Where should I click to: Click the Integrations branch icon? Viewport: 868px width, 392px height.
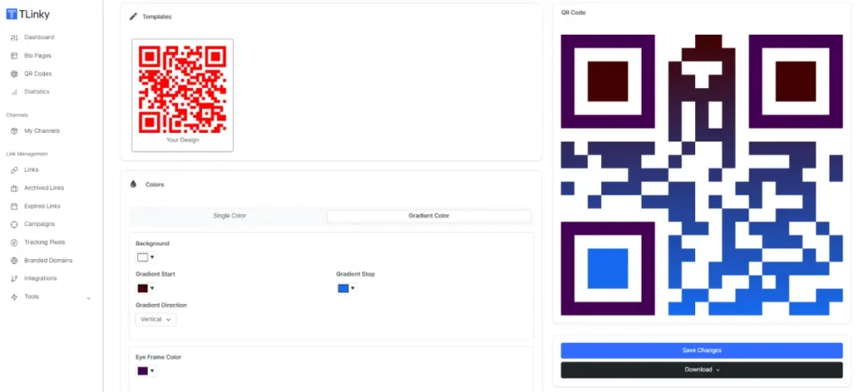click(x=14, y=279)
